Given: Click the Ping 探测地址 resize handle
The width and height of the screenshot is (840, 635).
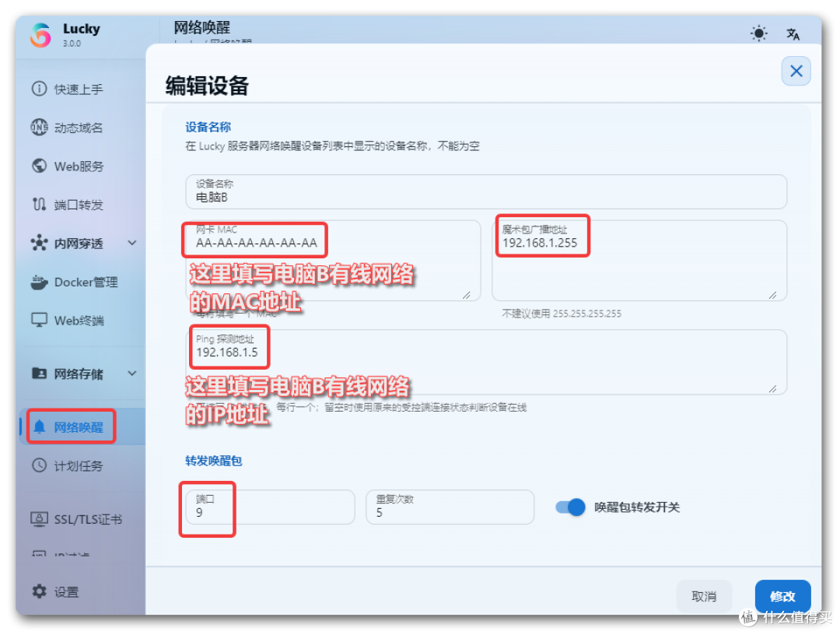Looking at the screenshot, I should click(x=772, y=388).
